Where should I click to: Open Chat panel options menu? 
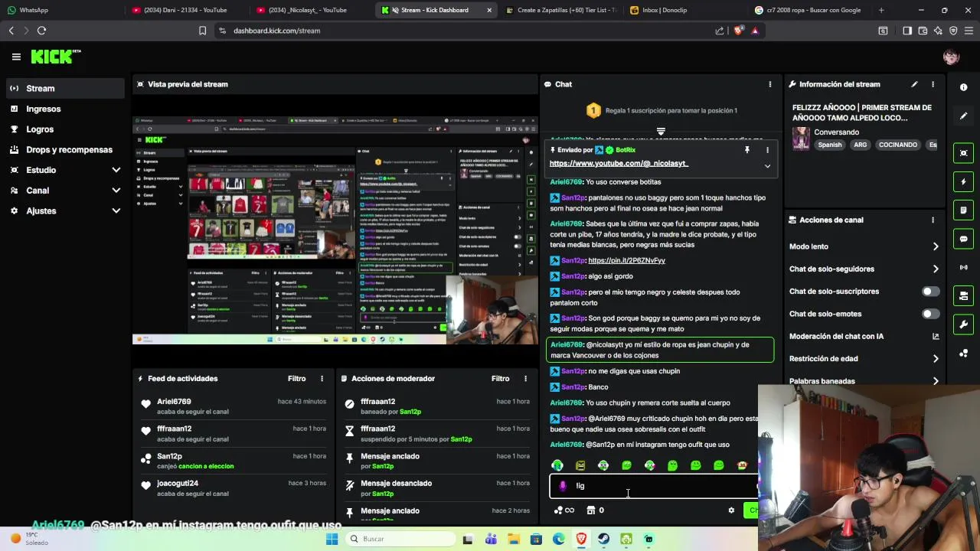pos(770,84)
